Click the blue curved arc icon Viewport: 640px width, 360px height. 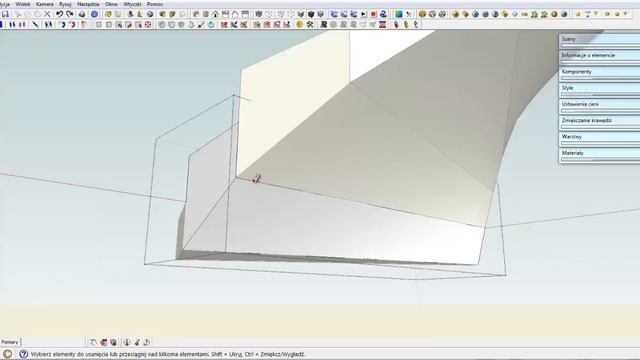coord(62,24)
